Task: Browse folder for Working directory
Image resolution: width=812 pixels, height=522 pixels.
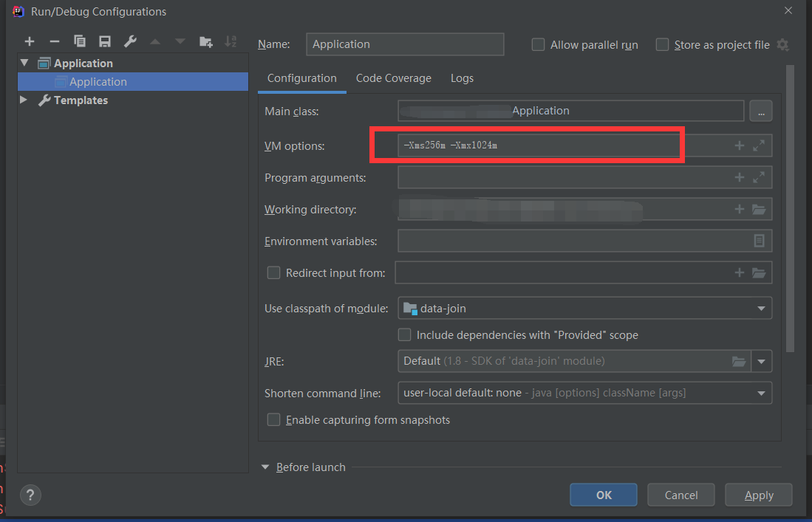Action: tap(759, 209)
